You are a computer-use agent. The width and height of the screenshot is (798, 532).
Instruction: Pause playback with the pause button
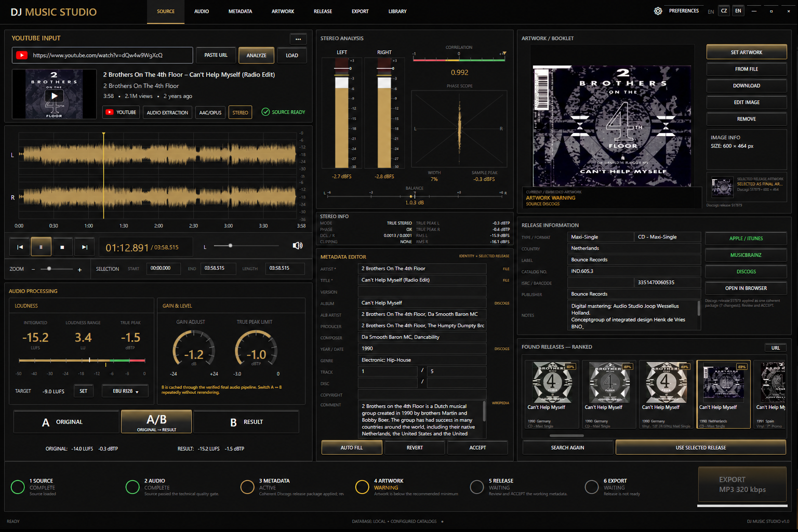point(41,247)
